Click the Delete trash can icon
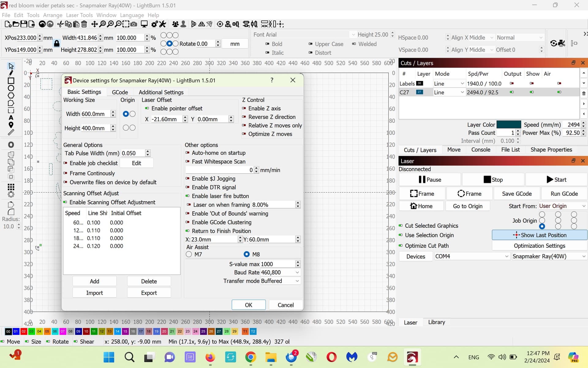Screen dimensions: 588x368 [84, 24]
